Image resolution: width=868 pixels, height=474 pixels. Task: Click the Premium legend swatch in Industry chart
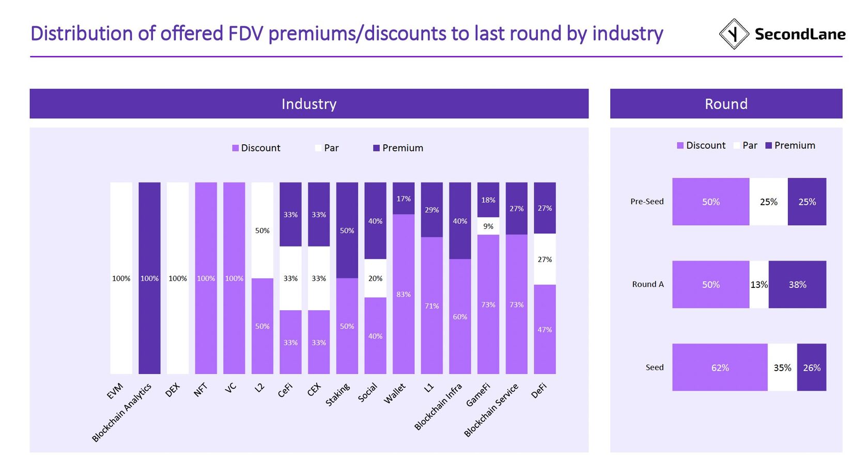377,148
